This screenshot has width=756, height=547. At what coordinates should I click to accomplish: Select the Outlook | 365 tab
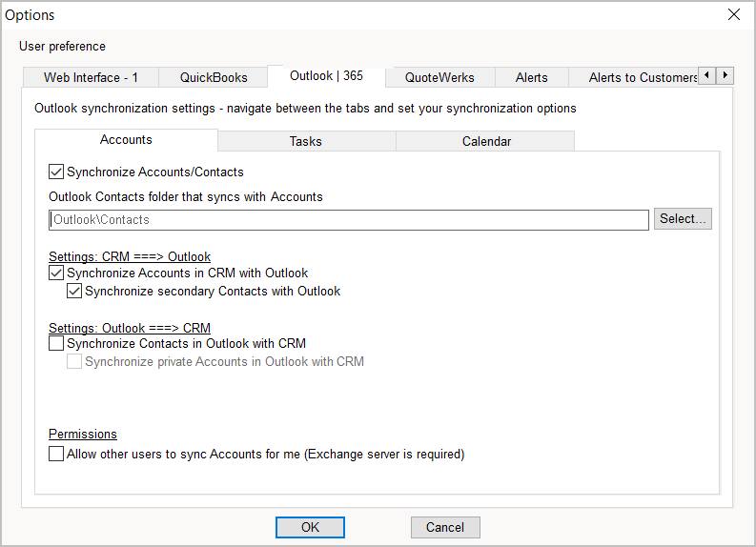click(x=326, y=76)
